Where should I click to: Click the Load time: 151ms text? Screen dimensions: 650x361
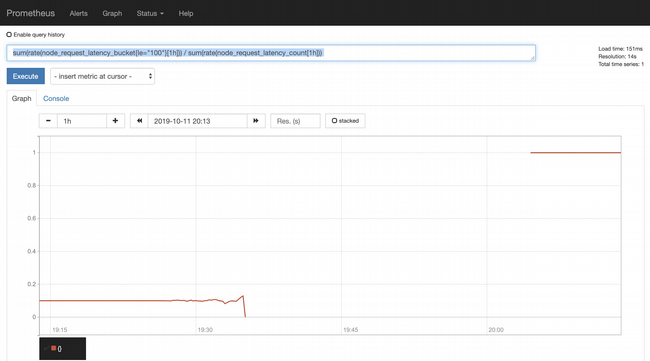click(620, 49)
